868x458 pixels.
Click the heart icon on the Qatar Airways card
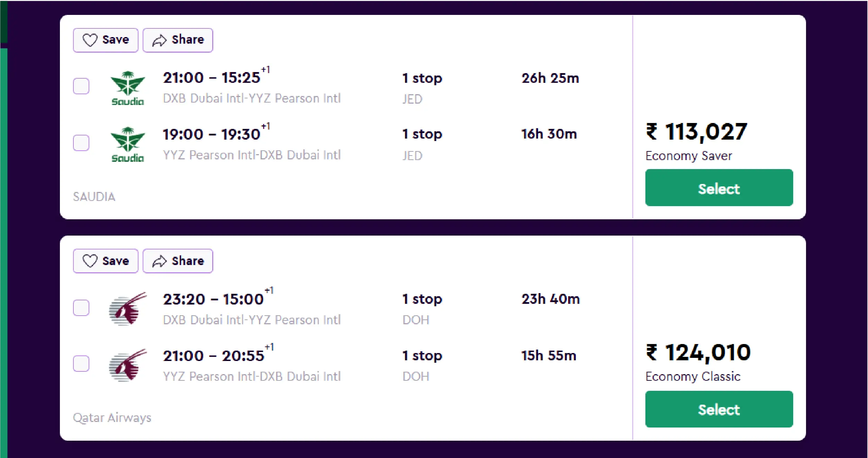pos(90,261)
